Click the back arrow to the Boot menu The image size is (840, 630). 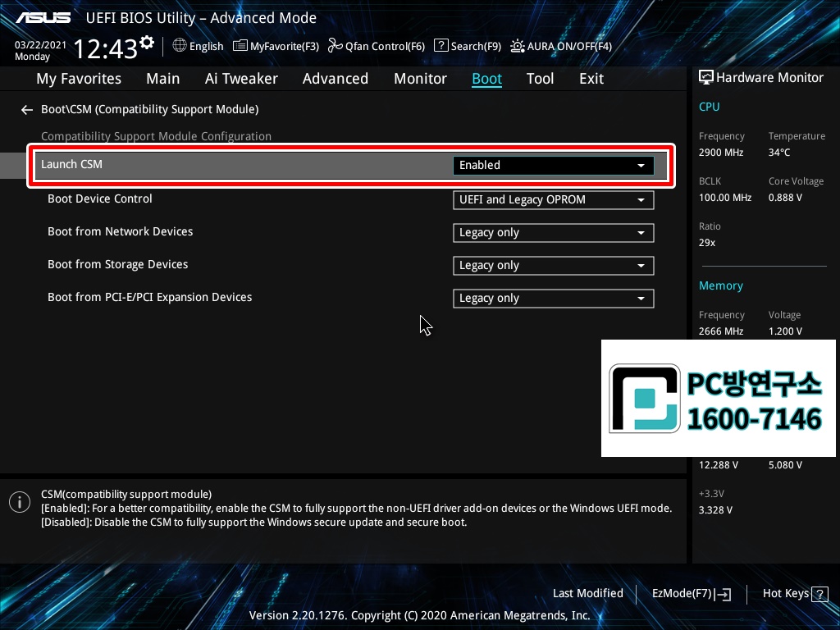pos(27,110)
